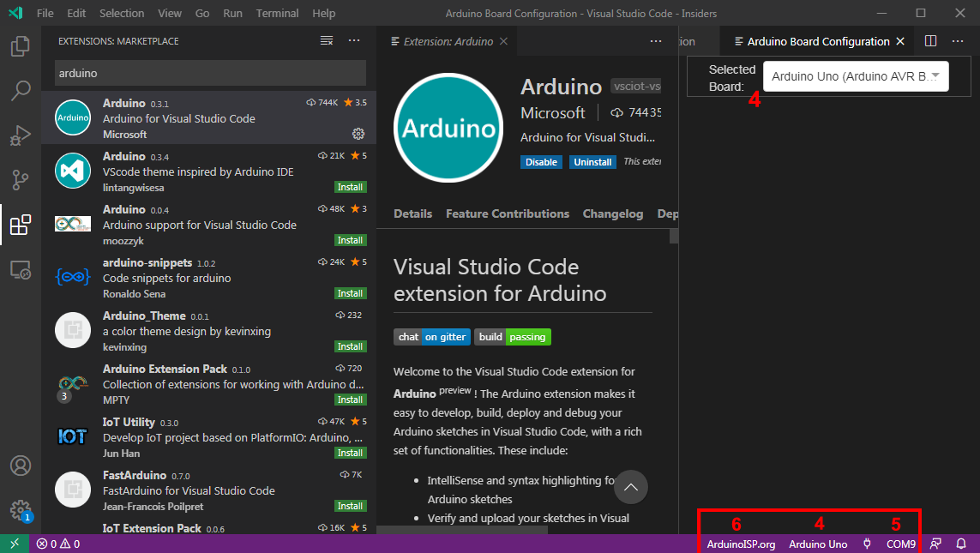Screen dimensions: 980x553
Task: Open the Extensions view More Actions menu
Action: point(354,39)
